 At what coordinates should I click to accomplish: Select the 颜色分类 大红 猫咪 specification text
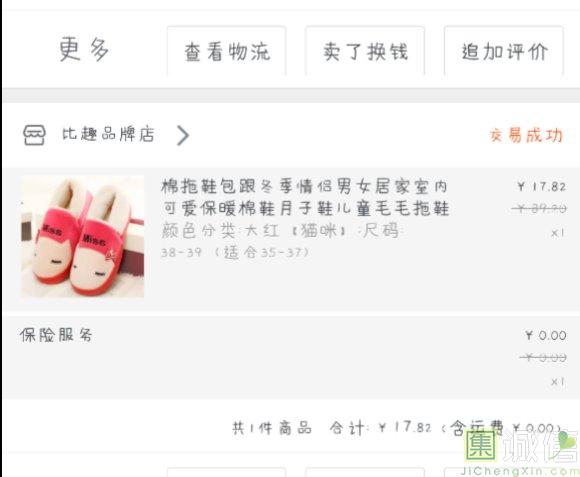click(281, 231)
